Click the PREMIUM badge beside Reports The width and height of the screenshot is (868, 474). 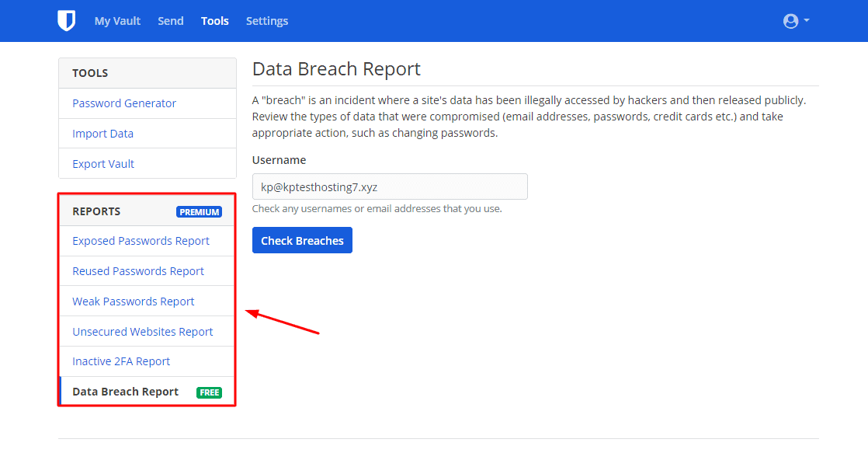pyautogui.click(x=200, y=212)
